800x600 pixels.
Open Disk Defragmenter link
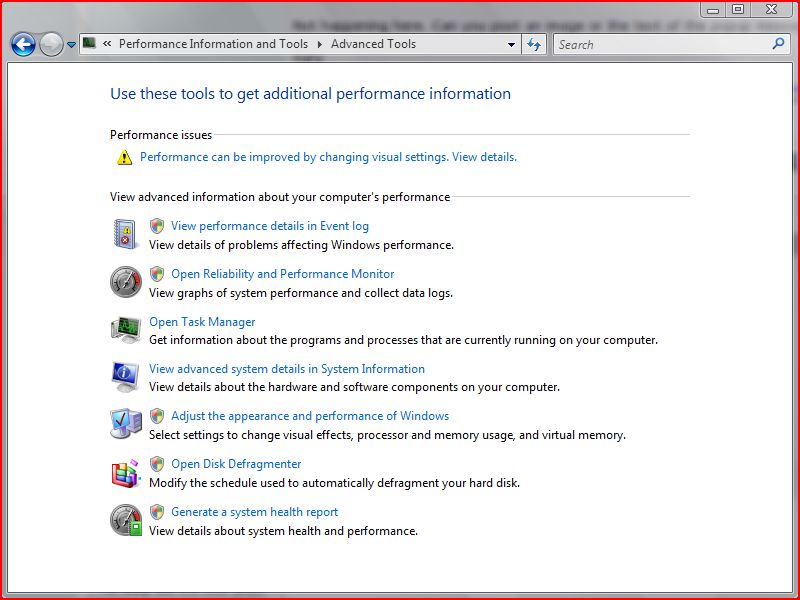click(x=236, y=464)
